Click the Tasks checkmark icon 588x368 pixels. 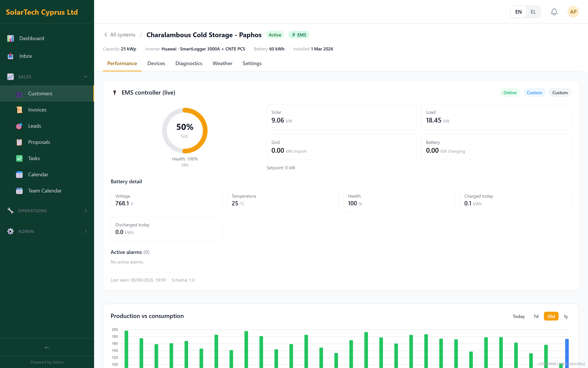click(19, 158)
